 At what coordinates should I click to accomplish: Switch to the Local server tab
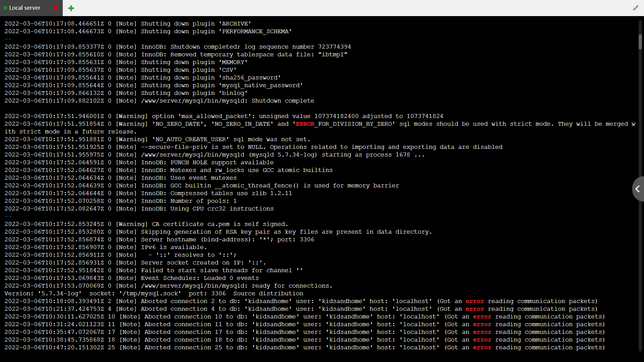tap(25, 8)
